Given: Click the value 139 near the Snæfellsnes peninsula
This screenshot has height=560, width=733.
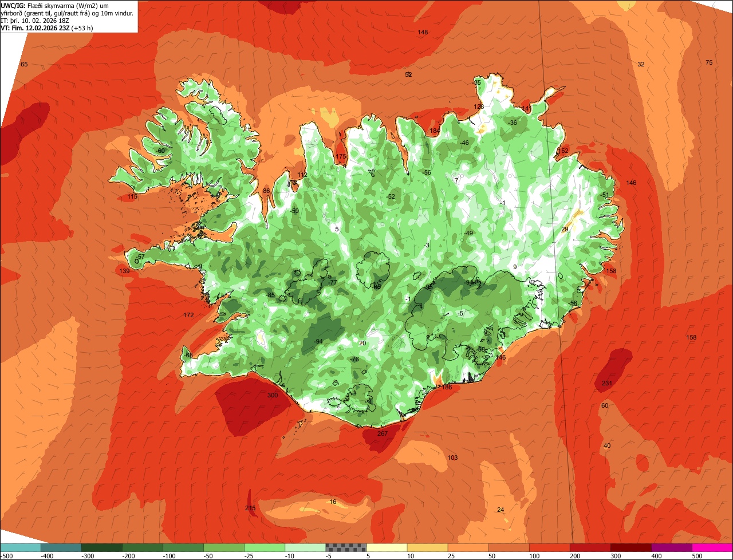Looking at the screenshot, I should click(x=124, y=271).
